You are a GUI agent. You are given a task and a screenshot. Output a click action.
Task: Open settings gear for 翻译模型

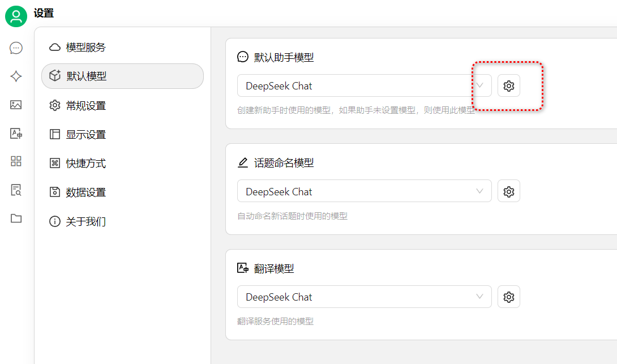click(x=508, y=297)
